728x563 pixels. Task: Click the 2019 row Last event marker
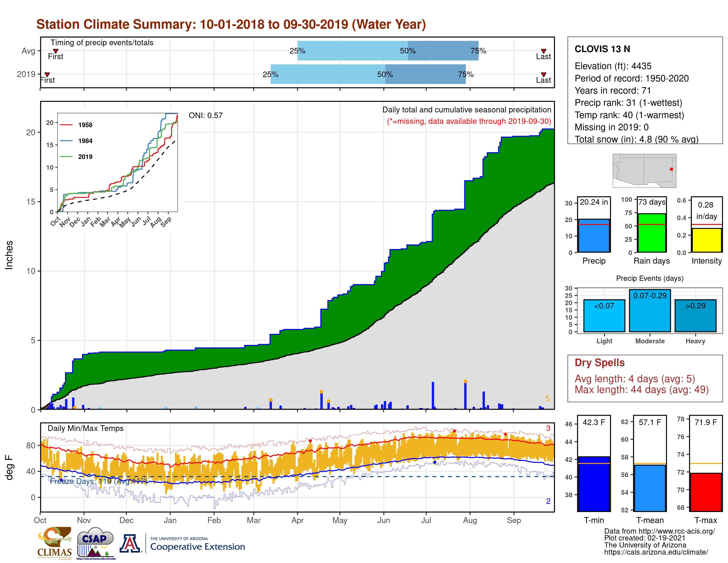point(543,74)
